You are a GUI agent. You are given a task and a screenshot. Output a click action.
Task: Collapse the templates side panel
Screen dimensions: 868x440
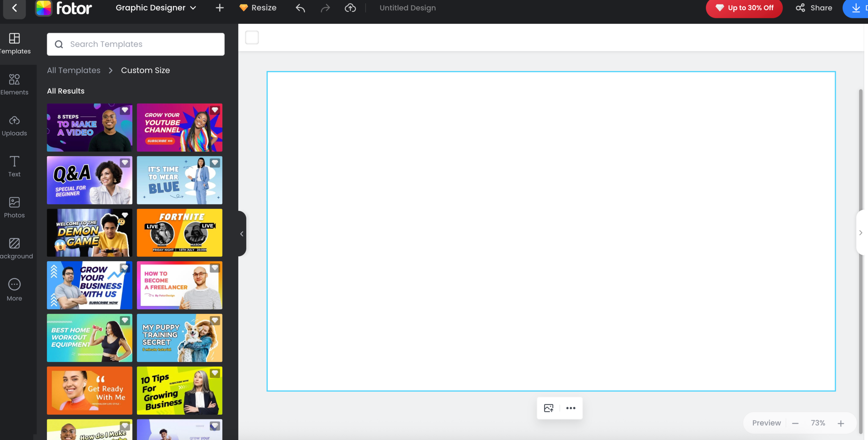point(242,234)
